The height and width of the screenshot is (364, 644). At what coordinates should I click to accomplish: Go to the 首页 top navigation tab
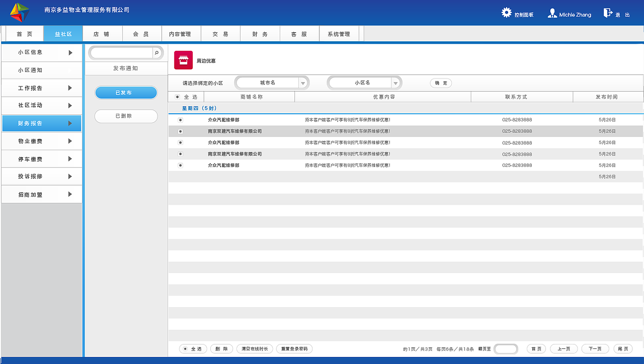[25, 34]
